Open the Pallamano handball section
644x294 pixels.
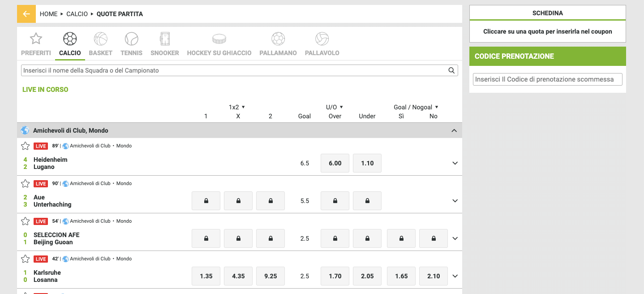pos(278,39)
